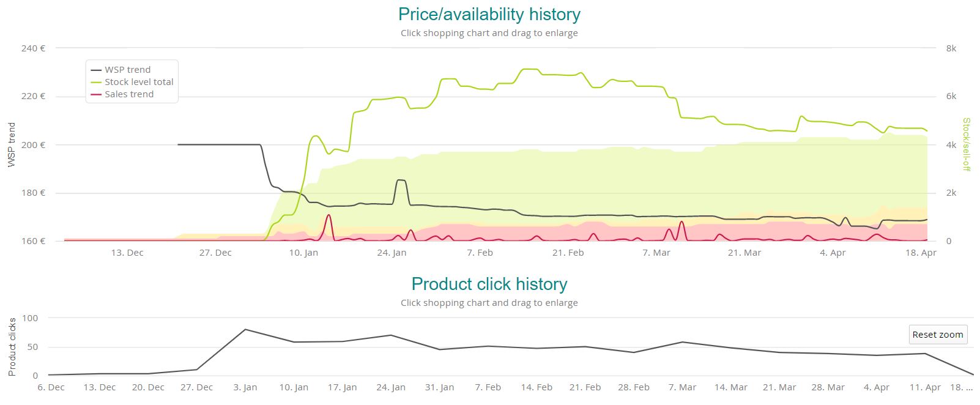Click the 'Product clicks' vertical axis title

pyautogui.click(x=12, y=346)
